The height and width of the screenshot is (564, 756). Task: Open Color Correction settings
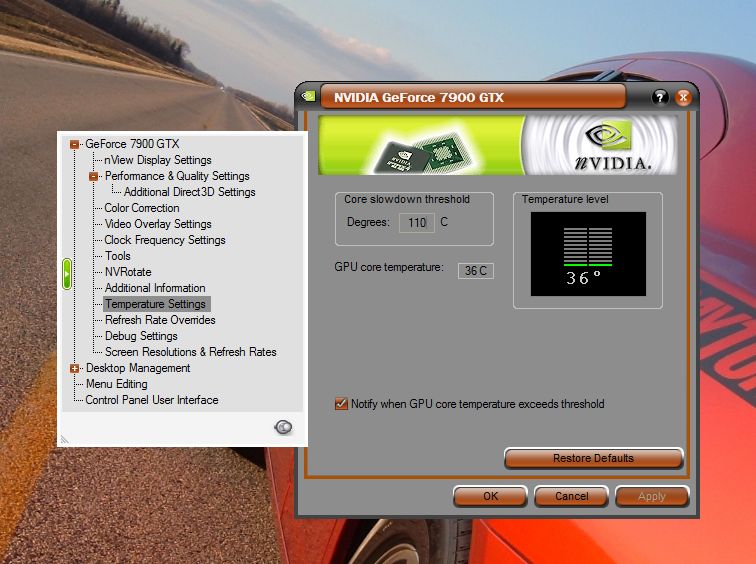142,208
